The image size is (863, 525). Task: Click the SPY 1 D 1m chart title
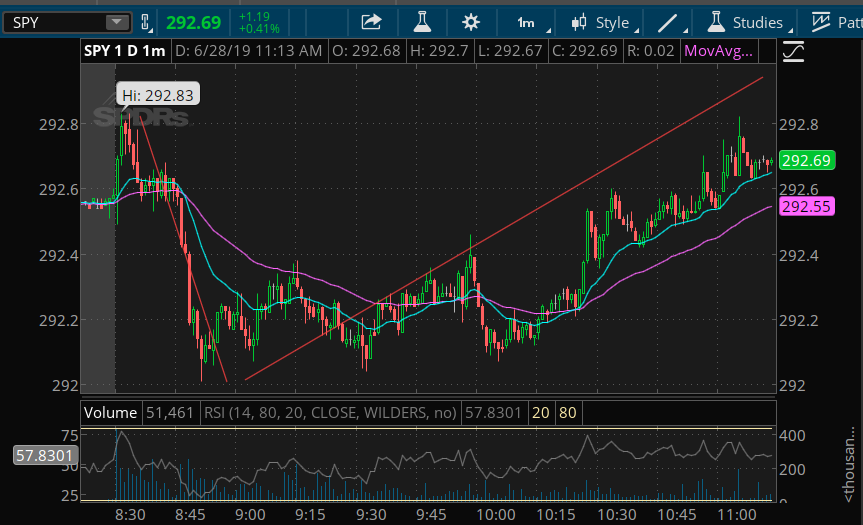tap(125, 51)
